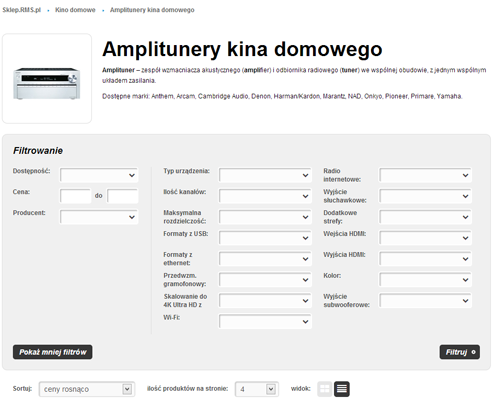The image size is (492, 403).
Task: Expand Przedwzm. gramofonowy dropdown
Action: coord(265,280)
